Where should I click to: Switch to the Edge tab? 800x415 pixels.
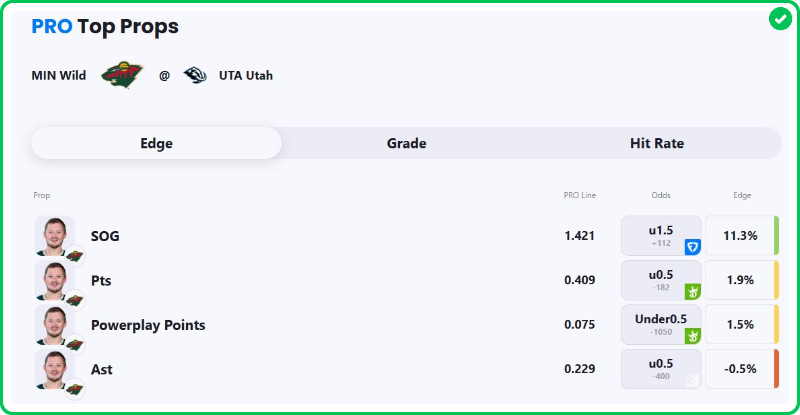pos(156,143)
